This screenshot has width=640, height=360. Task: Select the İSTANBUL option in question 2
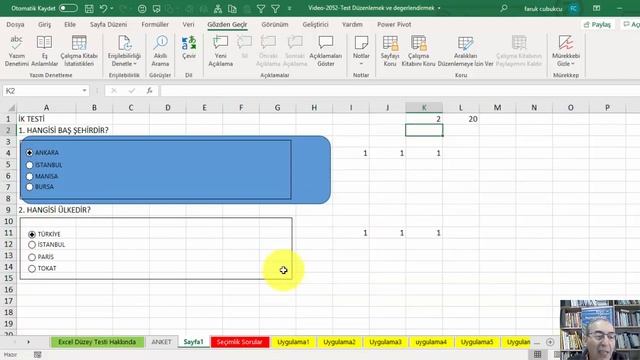(32, 245)
